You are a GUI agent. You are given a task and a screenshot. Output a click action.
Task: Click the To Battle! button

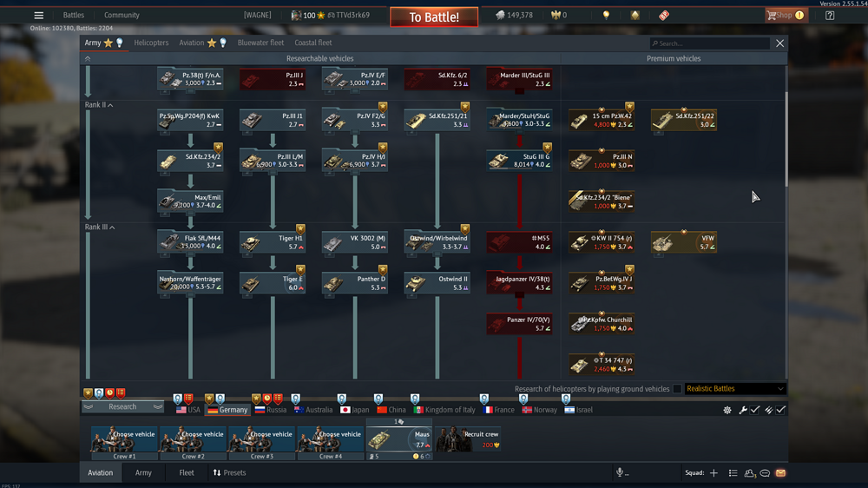tap(434, 17)
